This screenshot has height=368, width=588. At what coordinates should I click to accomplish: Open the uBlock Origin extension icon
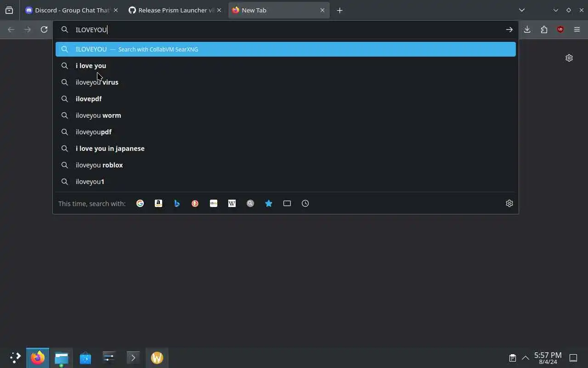560,29
